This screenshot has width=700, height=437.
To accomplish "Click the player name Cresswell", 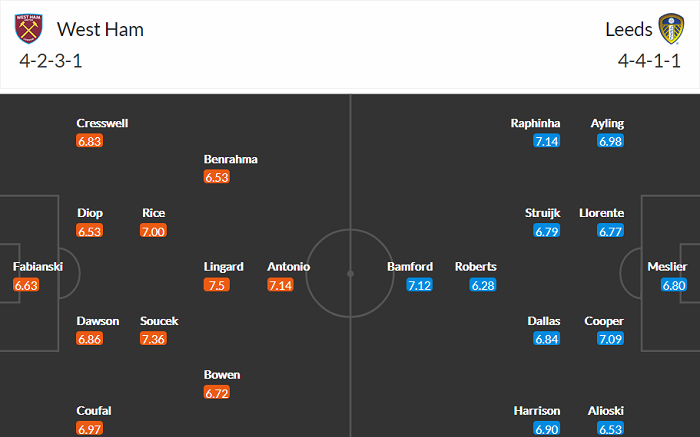I will 102,123.
